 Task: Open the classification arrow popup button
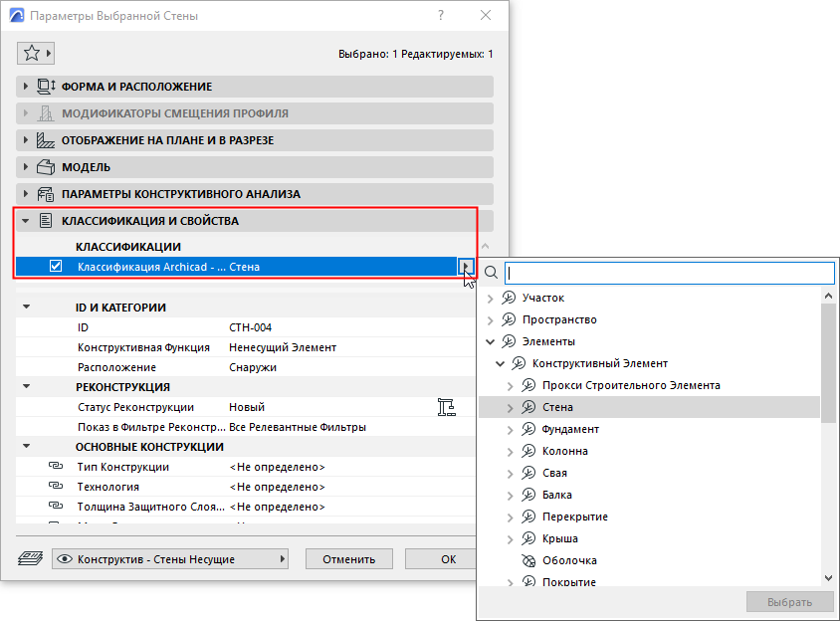coord(466,266)
